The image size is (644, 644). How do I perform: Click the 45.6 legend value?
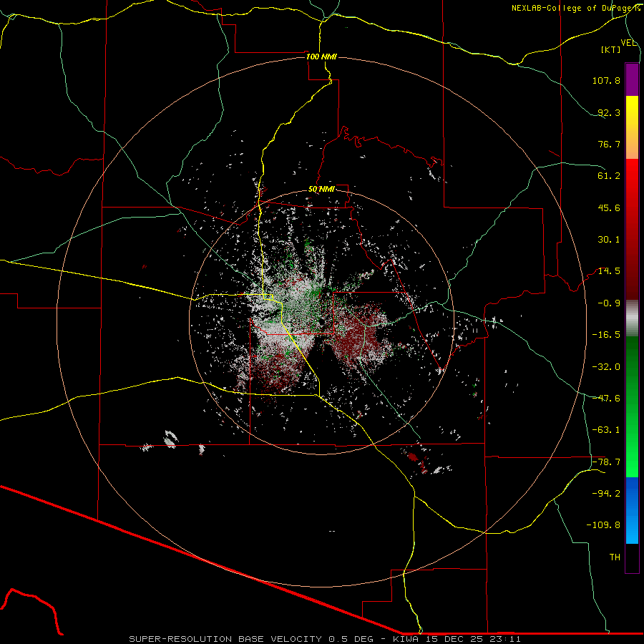pos(609,208)
